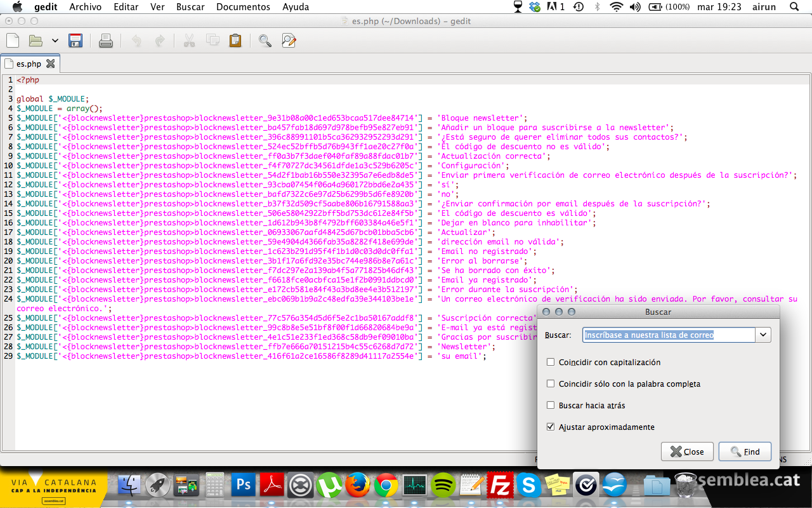Enable 'Buscar hacia atrás' checkbox
This screenshot has width=812, height=508.
pos(551,405)
